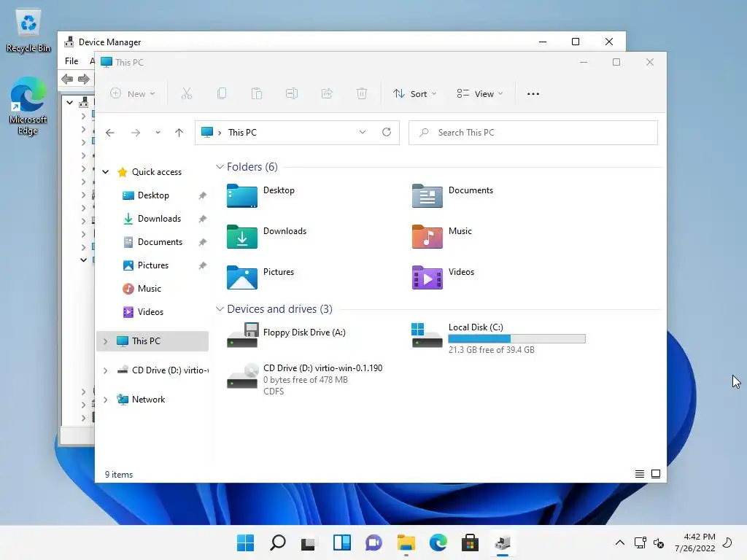Viewport: 747px width, 560px height.
Task: Select Music in Quick access
Action: (149, 289)
